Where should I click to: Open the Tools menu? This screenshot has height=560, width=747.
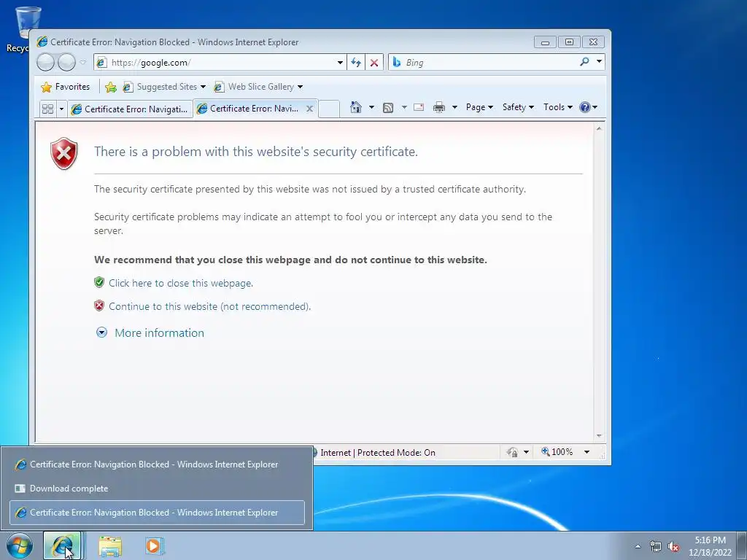[558, 107]
